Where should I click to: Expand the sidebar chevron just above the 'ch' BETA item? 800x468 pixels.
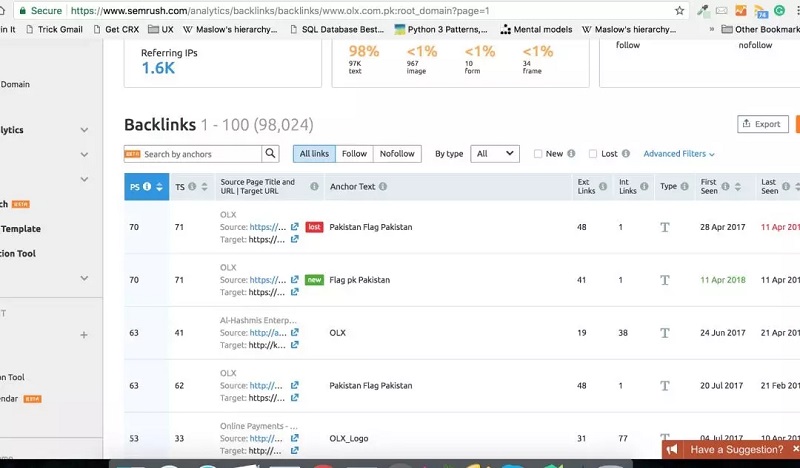[x=84, y=179]
